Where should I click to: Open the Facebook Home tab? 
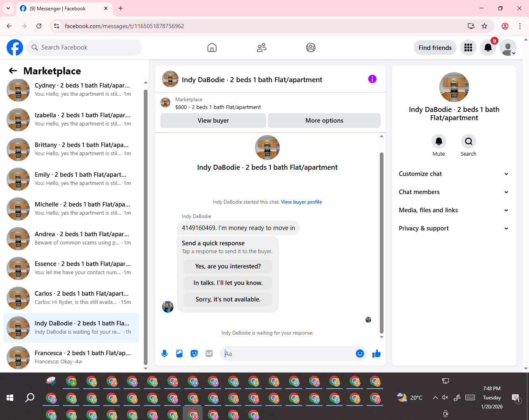[212, 47]
